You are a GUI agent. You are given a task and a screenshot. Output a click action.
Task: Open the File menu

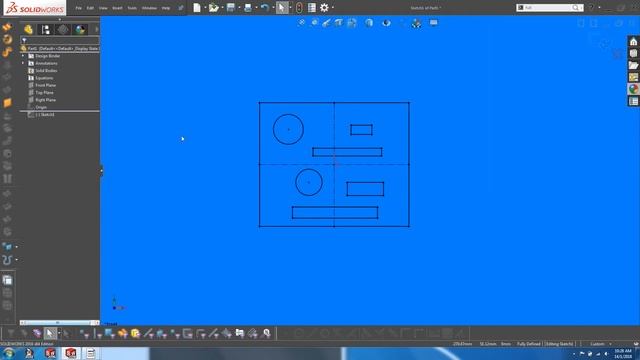[78, 8]
